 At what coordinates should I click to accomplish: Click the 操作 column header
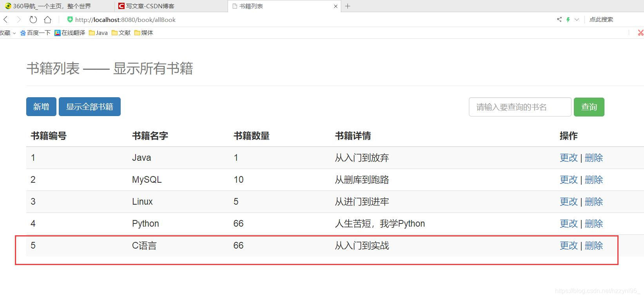click(x=568, y=136)
